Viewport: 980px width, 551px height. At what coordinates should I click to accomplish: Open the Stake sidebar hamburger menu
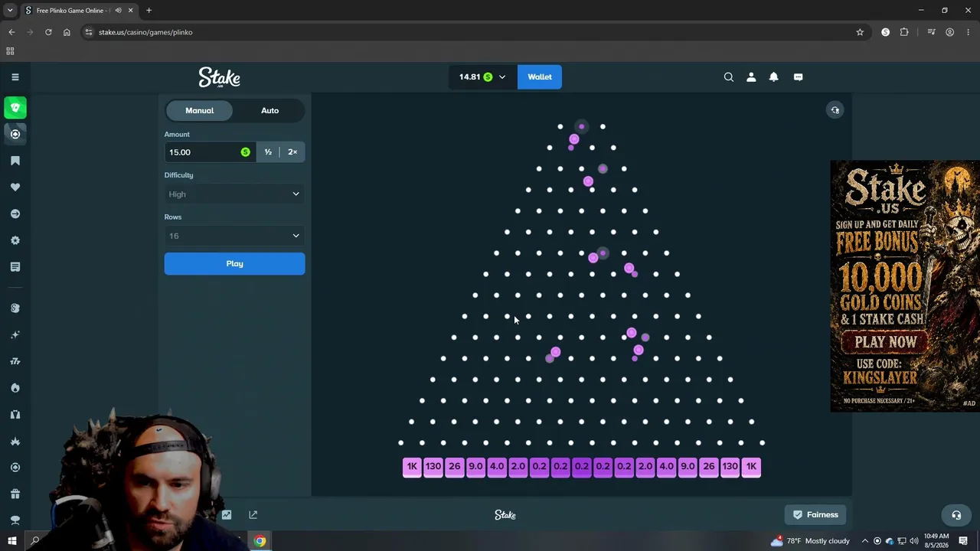15,77
